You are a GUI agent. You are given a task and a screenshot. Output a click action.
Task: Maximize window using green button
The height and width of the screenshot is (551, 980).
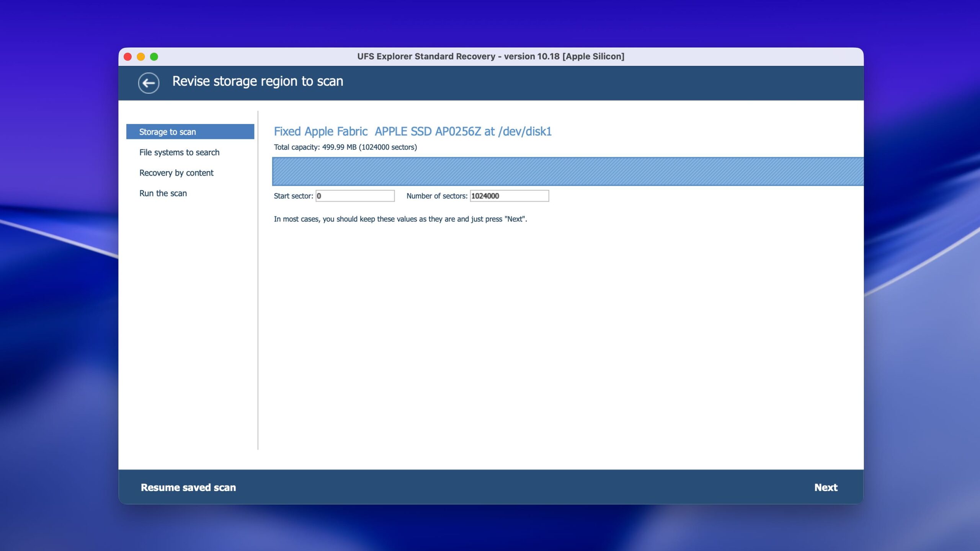[x=154, y=57]
